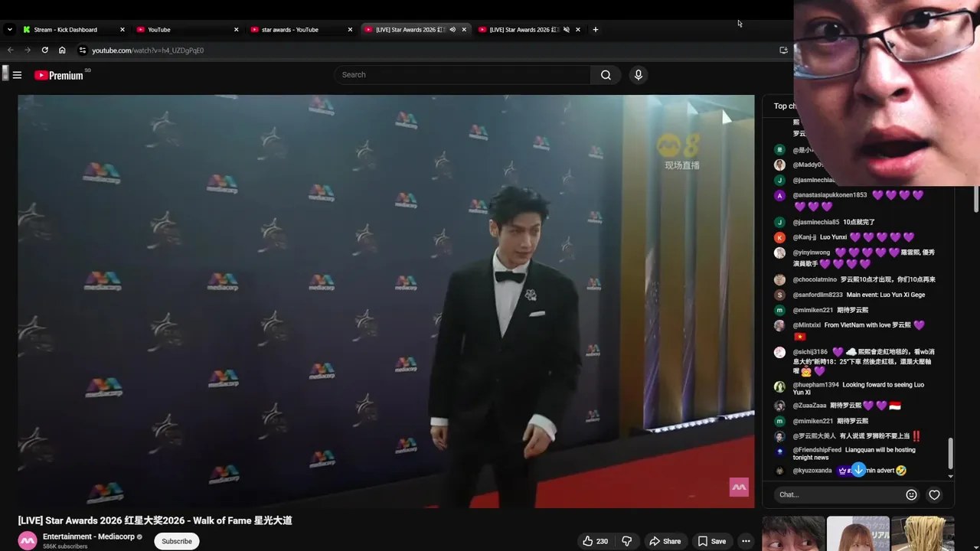This screenshot has height=551, width=980.
Task: Focus the YouTube Search box
Action: [x=462, y=75]
